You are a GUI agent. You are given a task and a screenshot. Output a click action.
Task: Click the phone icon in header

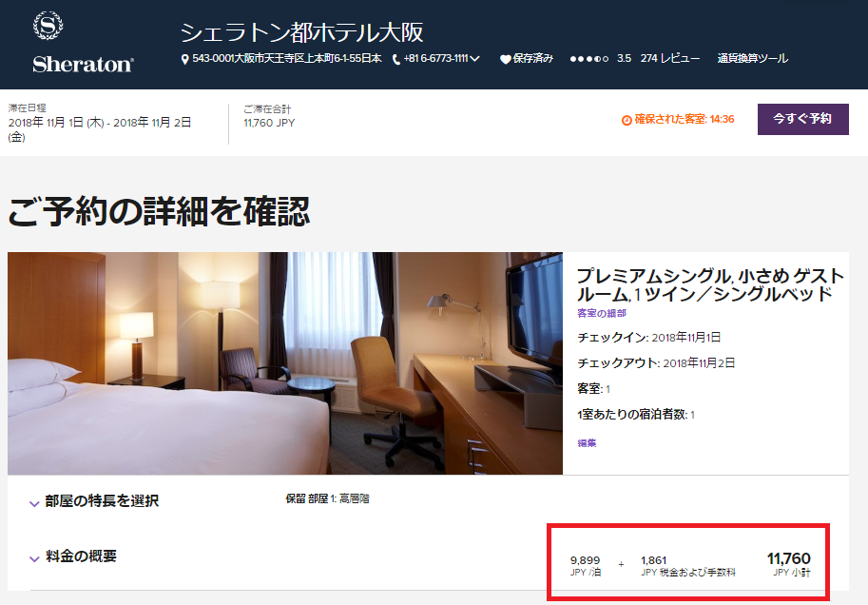point(396,59)
